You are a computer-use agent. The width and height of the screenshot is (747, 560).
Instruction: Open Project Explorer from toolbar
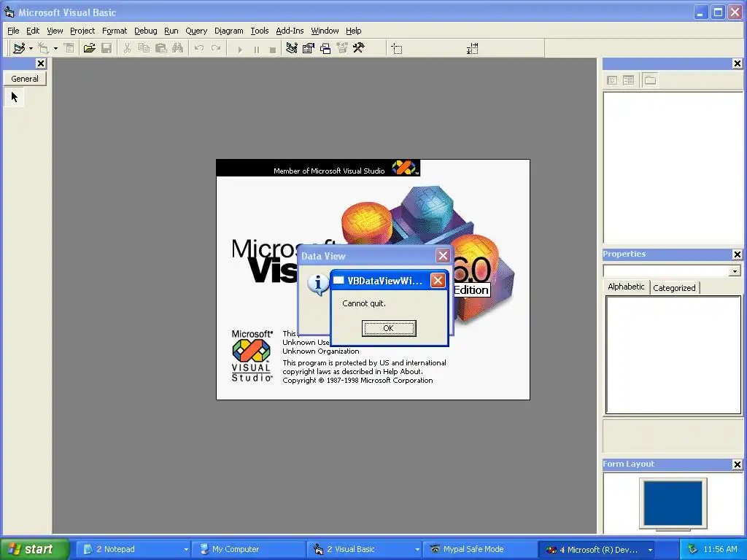click(x=292, y=48)
